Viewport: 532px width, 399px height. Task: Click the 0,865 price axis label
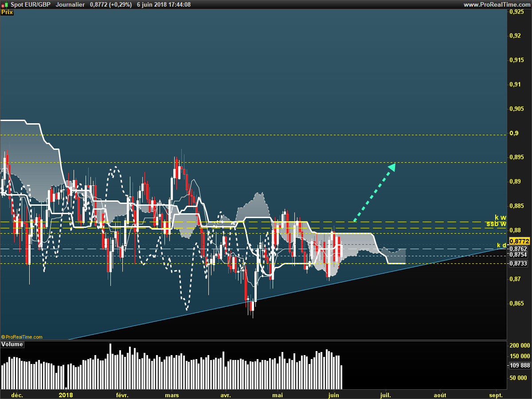[x=517, y=304]
